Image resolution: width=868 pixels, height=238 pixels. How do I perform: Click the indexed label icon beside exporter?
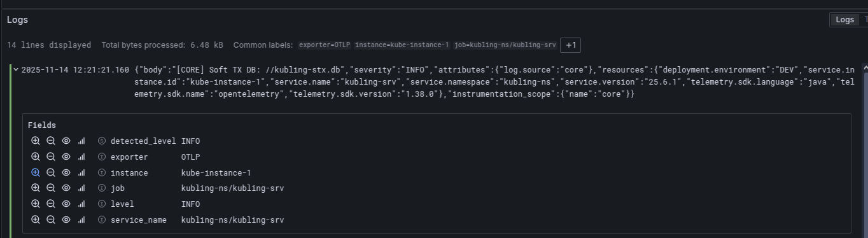point(101,157)
